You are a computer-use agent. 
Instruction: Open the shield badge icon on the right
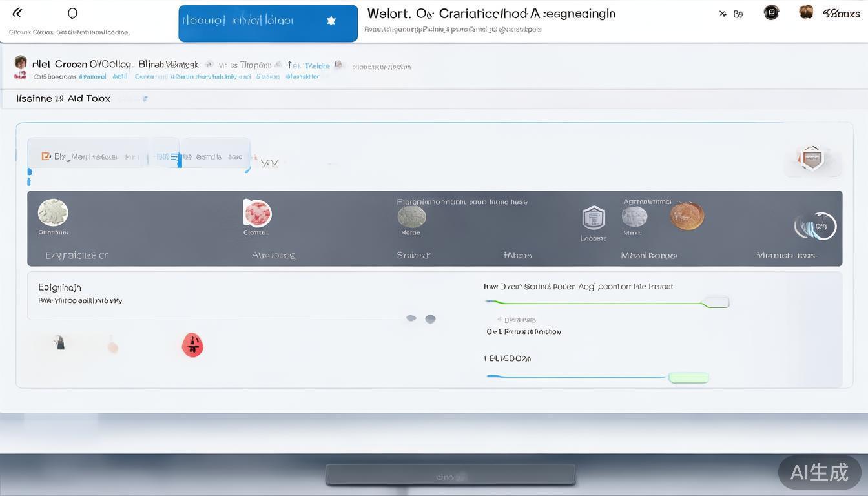pyautogui.click(x=812, y=158)
